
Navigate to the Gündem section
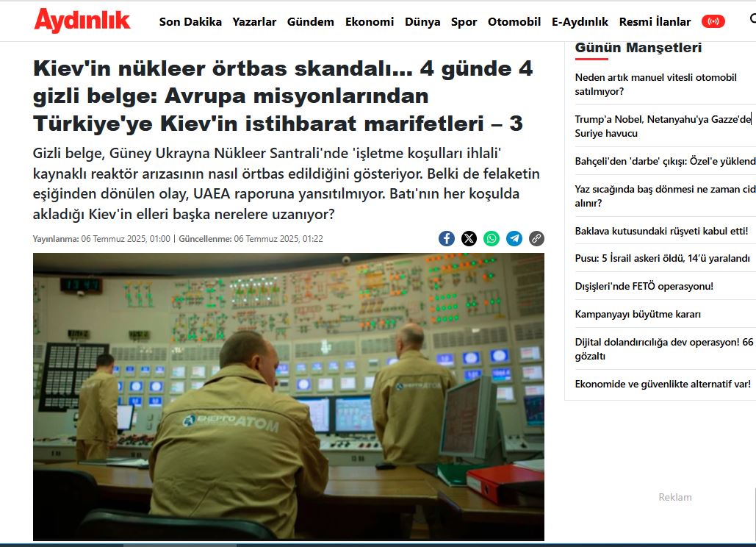pos(310,21)
